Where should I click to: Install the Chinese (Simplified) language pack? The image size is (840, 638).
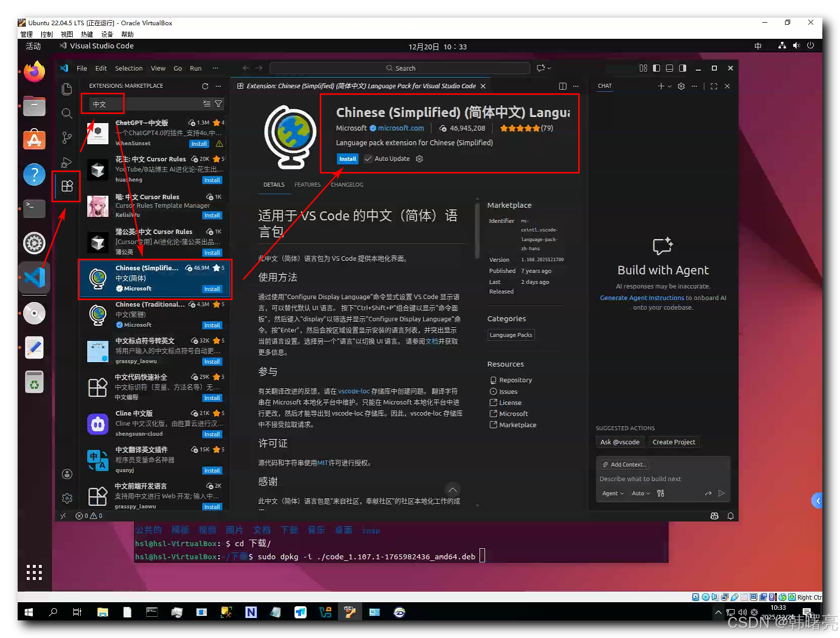tap(347, 159)
